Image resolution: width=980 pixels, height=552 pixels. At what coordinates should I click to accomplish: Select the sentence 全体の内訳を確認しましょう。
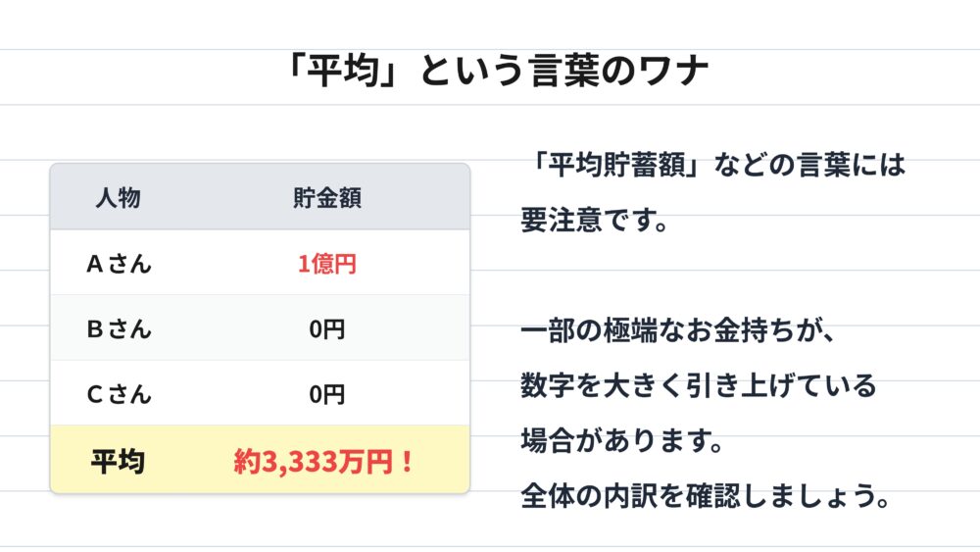(705, 496)
